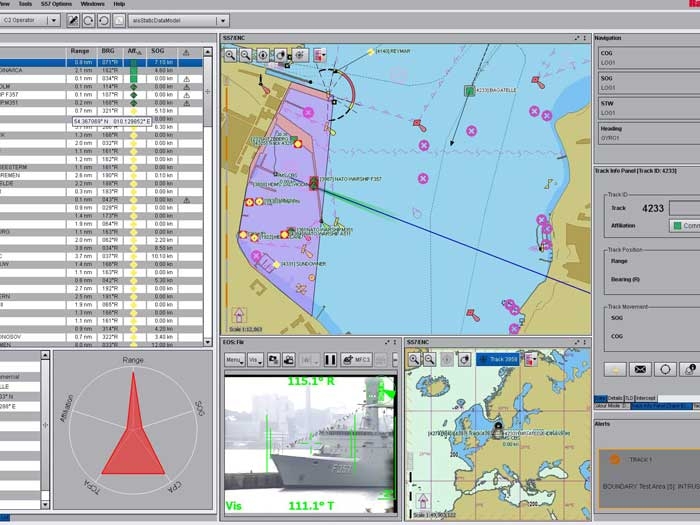700x525 pixels.
Task: Click the NATO WARSHIP F357 track on chart
Action: [x=314, y=183]
